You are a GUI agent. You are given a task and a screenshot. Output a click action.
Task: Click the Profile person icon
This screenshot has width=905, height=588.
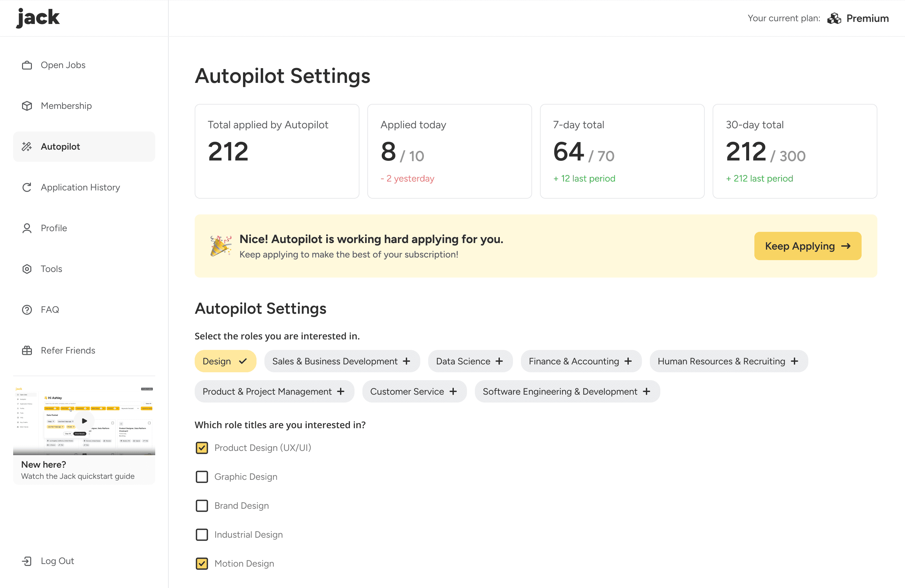[27, 228]
